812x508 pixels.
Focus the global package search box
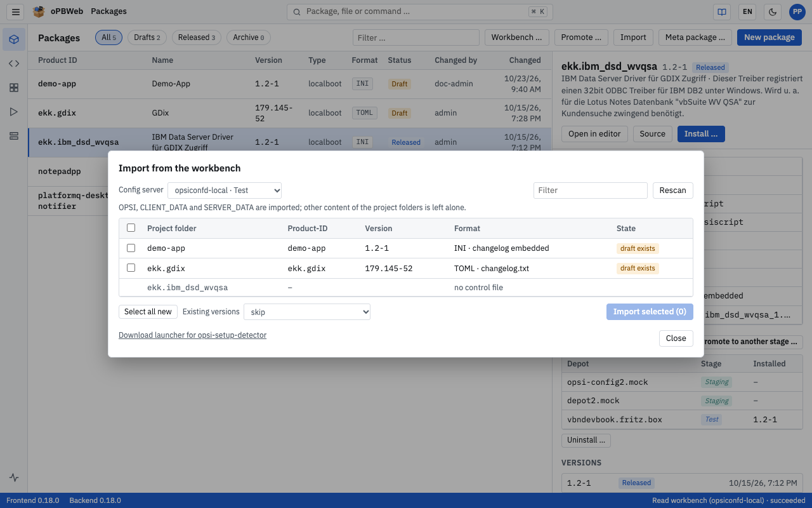click(420, 11)
